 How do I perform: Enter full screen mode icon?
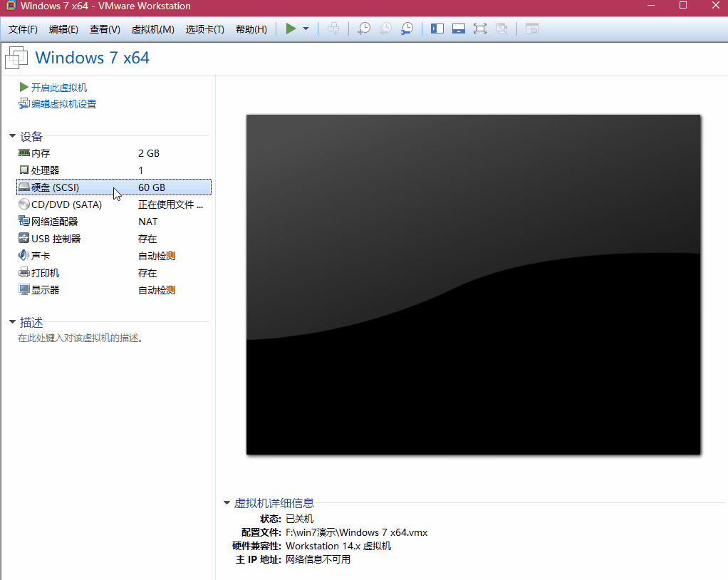480,29
